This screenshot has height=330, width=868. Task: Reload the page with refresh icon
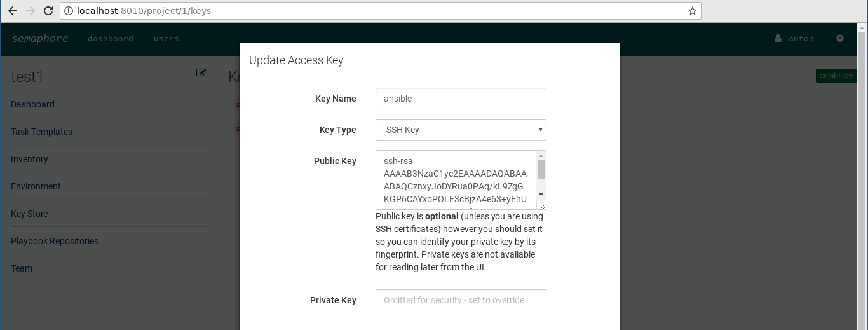click(x=48, y=11)
